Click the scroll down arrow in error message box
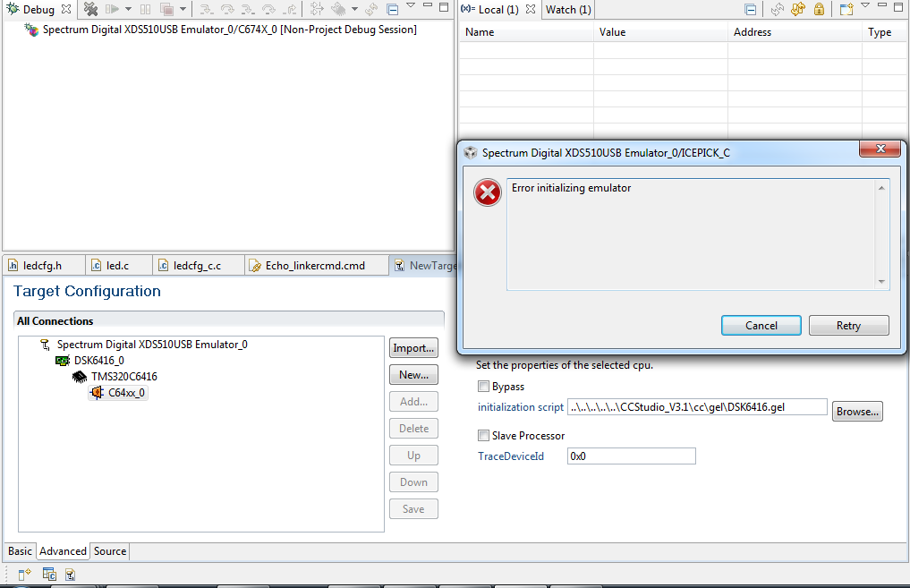 click(881, 282)
